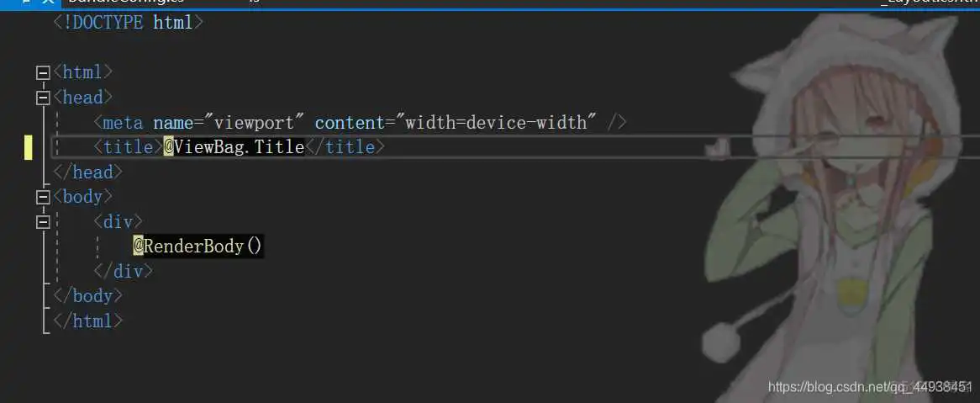Image resolution: width=980 pixels, height=403 pixels.
Task: Collapse the head section fold box
Action: tap(43, 98)
